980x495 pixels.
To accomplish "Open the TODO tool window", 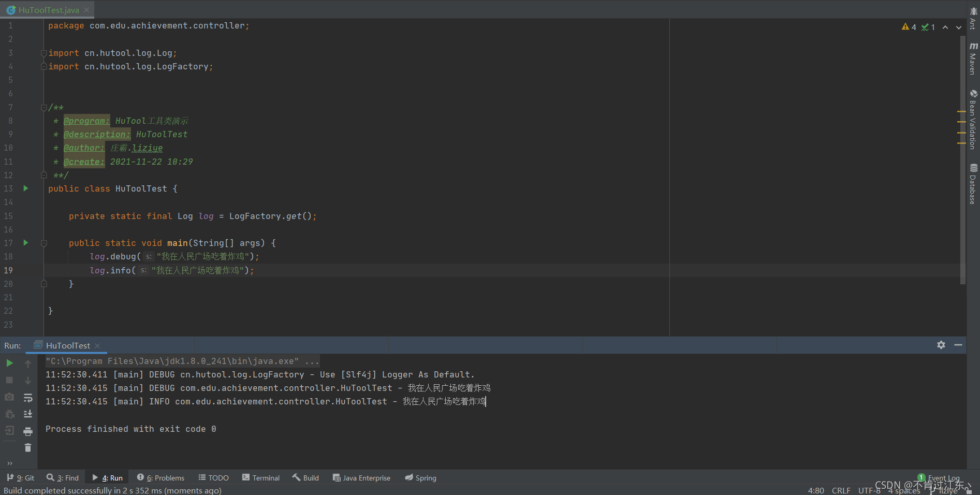I will click(x=214, y=478).
